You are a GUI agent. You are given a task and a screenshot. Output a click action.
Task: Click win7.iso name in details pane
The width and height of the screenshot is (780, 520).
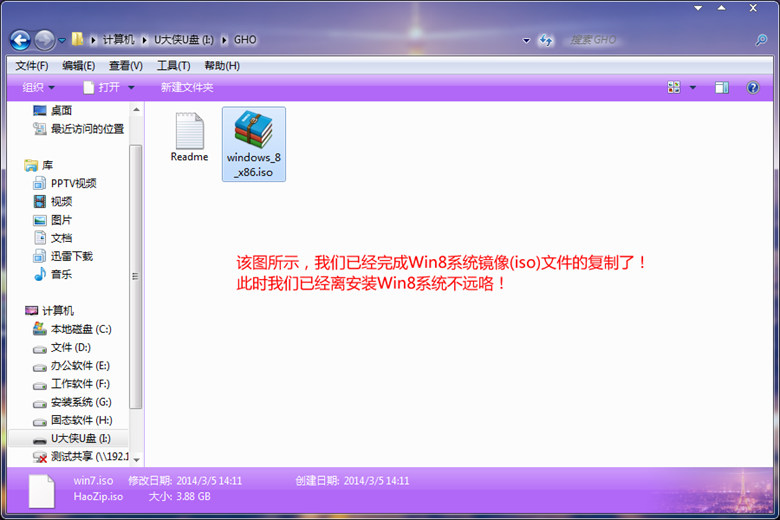pos(93,481)
